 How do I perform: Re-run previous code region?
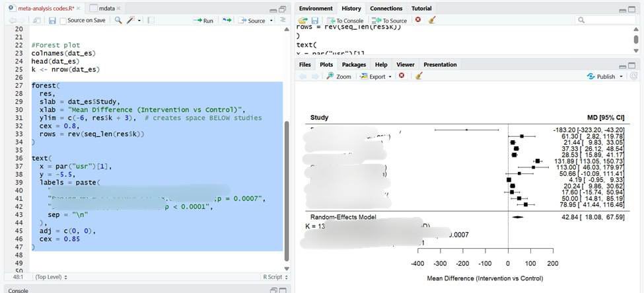pos(227,20)
